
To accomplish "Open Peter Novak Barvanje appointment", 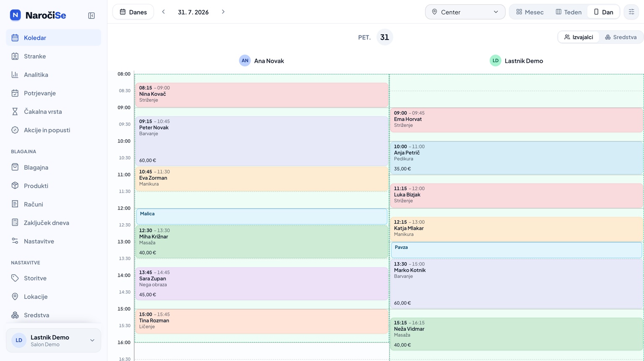I will [262, 141].
